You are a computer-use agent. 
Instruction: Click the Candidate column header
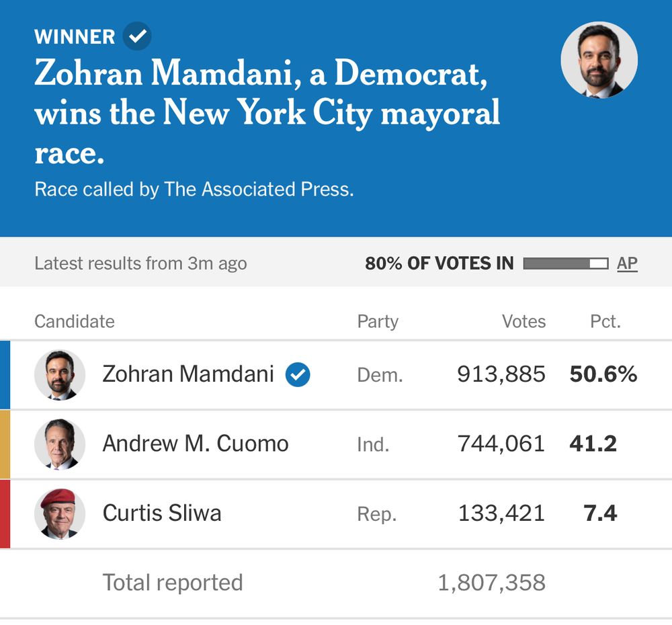click(75, 322)
